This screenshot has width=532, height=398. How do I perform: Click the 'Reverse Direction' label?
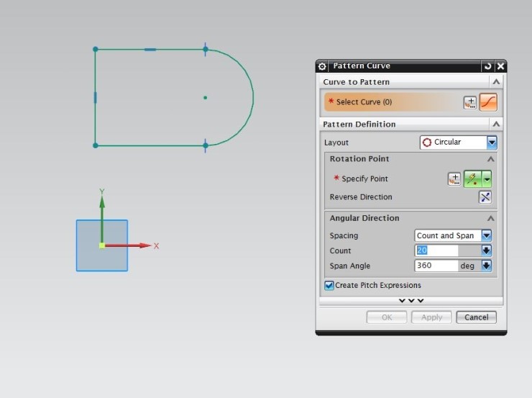pos(361,197)
